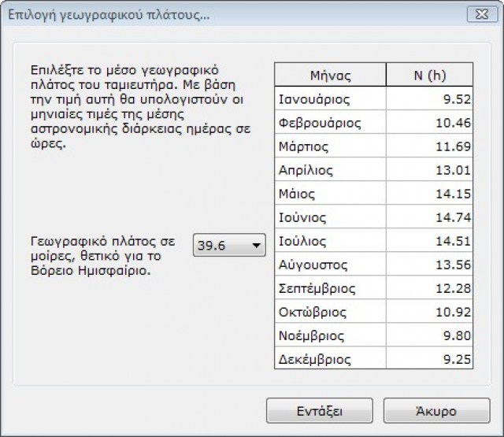Click the Μάρτιος row

tap(330, 146)
